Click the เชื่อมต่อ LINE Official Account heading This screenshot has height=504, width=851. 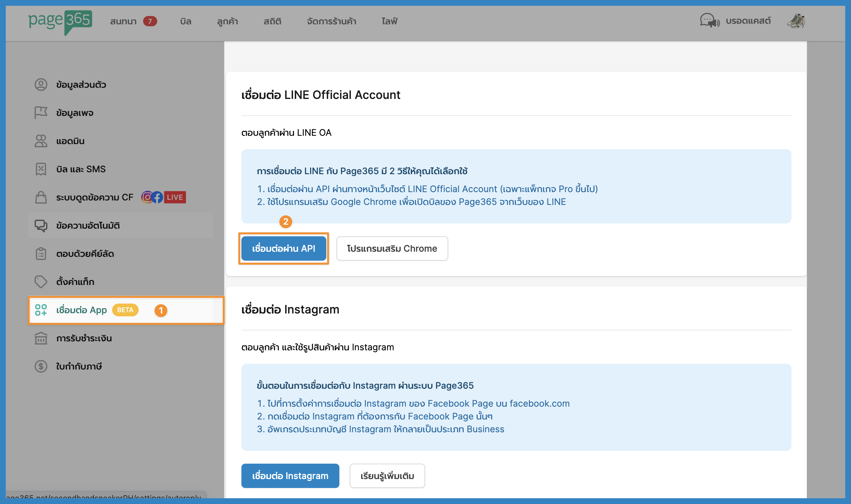tap(320, 95)
